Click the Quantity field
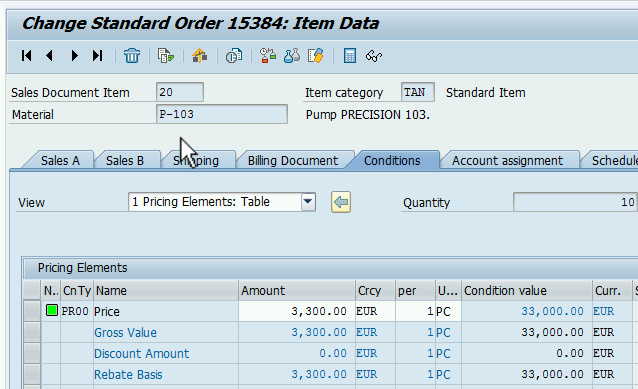The image size is (638, 389). [x=575, y=202]
